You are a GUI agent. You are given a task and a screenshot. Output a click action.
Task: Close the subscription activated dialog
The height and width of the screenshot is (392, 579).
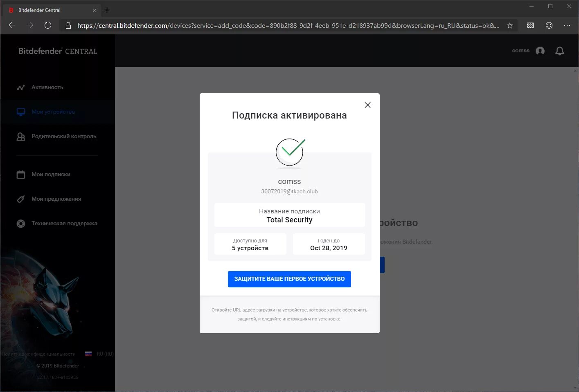click(367, 105)
